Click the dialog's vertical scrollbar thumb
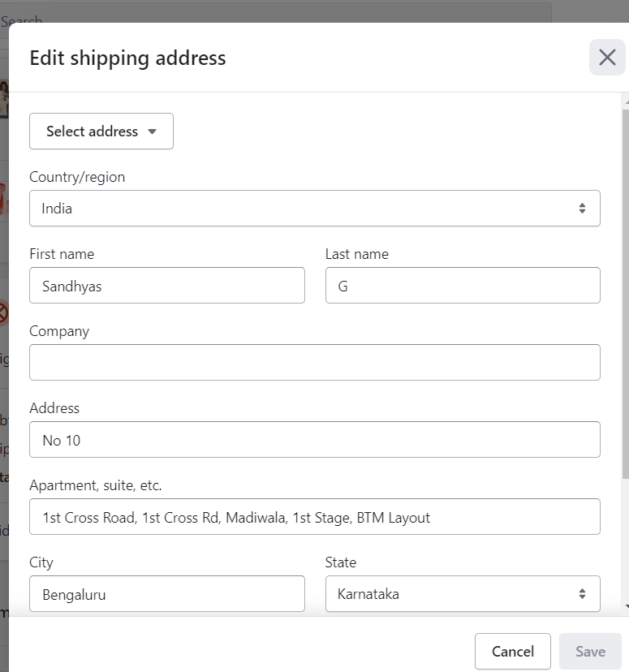This screenshot has height=672, width=629. tap(624, 292)
